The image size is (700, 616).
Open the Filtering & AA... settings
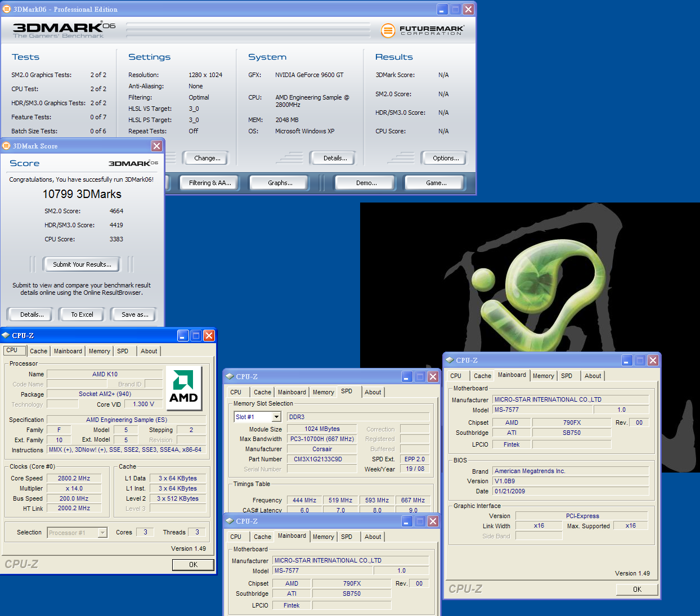(210, 183)
